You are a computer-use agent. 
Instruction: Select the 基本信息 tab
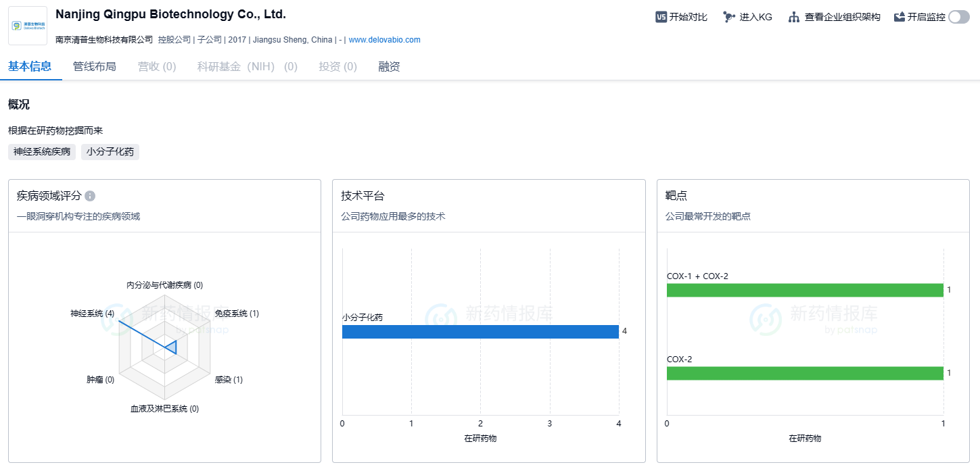(30, 66)
